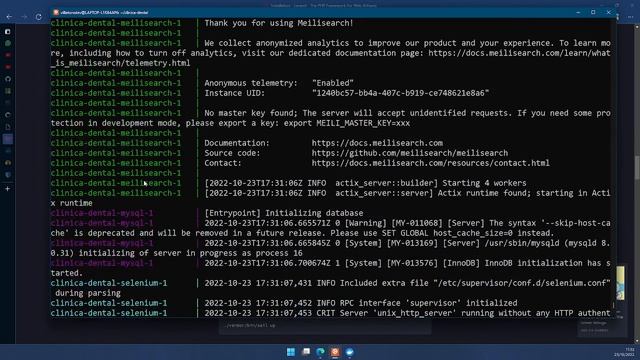Image resolution: width=640 pixels, height=360 pixels.
Task: Click the MY-013576 InnoDB initialization line
Action: [407, 263]
